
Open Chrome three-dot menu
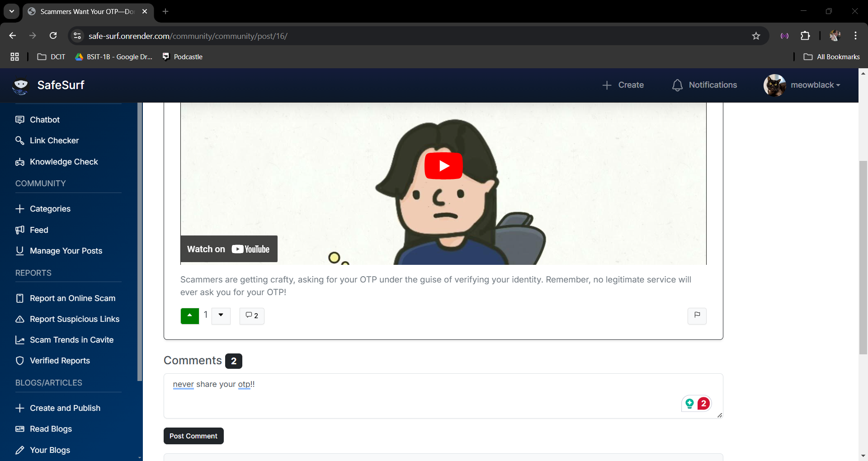pyautogui.click(x=855, y=36)
